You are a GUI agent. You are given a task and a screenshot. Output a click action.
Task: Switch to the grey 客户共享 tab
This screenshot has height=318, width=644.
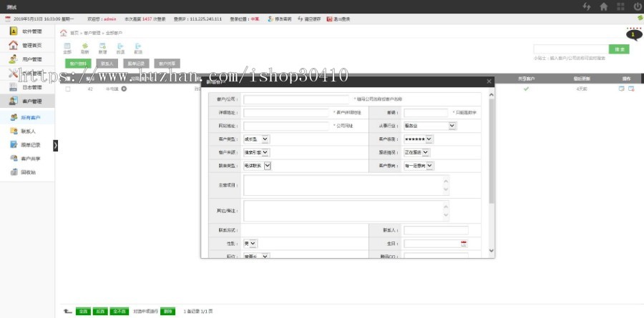167,64
